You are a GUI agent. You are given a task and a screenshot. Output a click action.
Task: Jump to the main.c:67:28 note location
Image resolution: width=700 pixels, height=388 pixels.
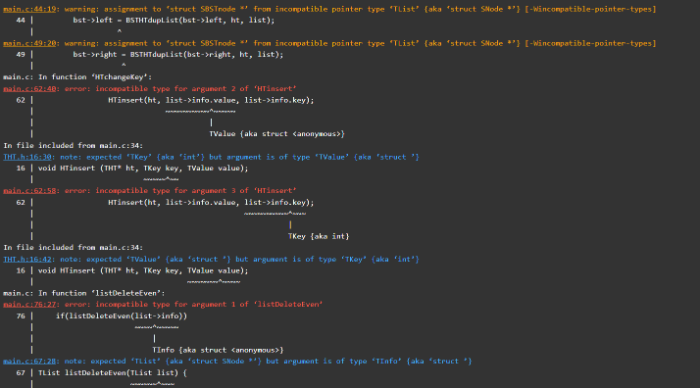click(x=29, y=361)
